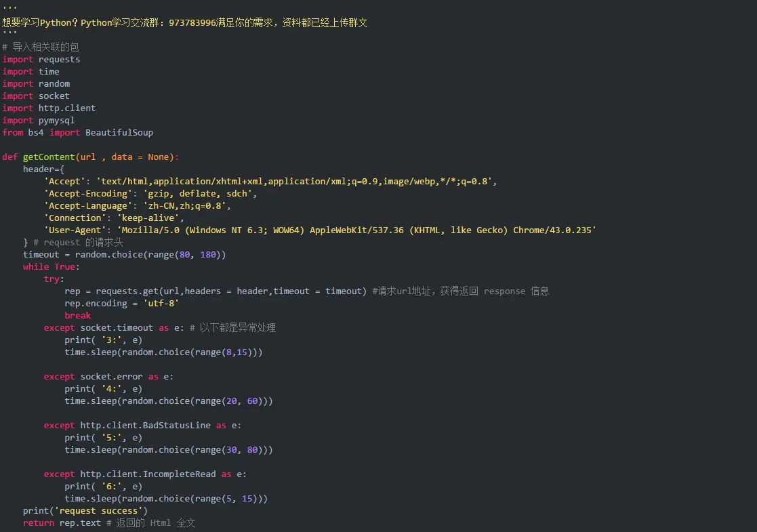The width and height of the screenshot is (757, 532).
Task: Click the "print( '5:', e)" line
Action: pos(103,437)
